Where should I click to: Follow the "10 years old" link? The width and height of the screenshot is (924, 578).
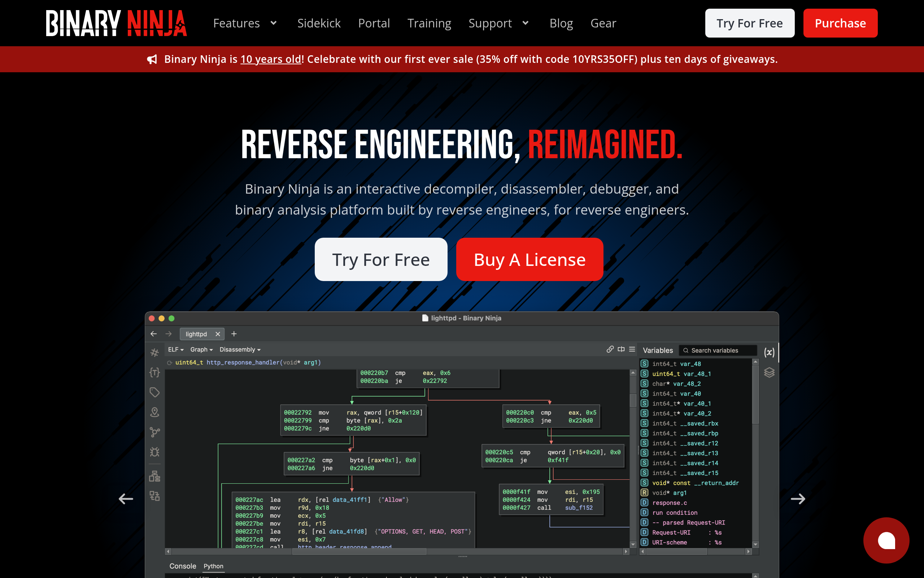pyautogui.click(x=271, y=59)
